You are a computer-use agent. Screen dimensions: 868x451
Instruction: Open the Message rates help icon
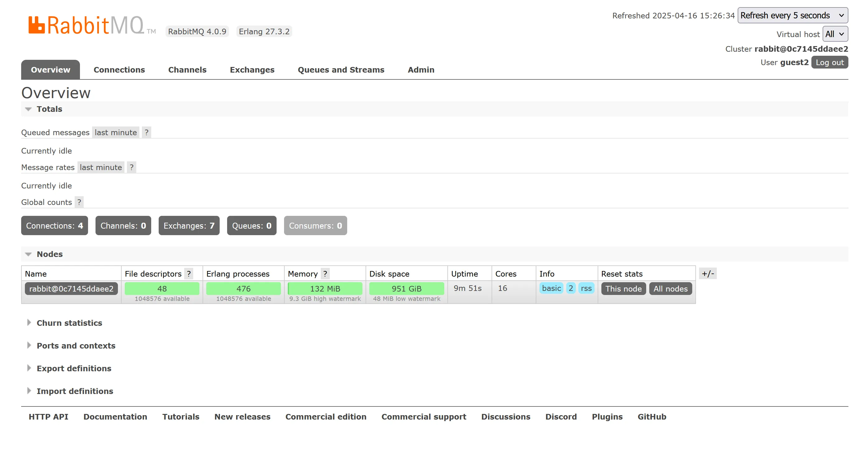point(131,167)
